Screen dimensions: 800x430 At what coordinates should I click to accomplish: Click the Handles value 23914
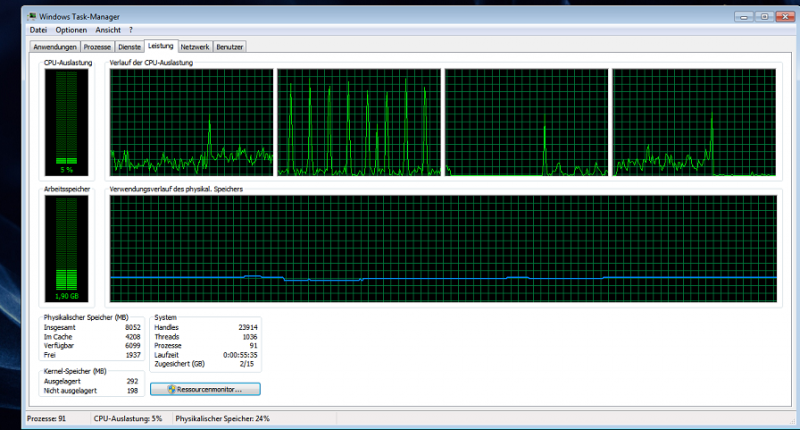point(248,327)
